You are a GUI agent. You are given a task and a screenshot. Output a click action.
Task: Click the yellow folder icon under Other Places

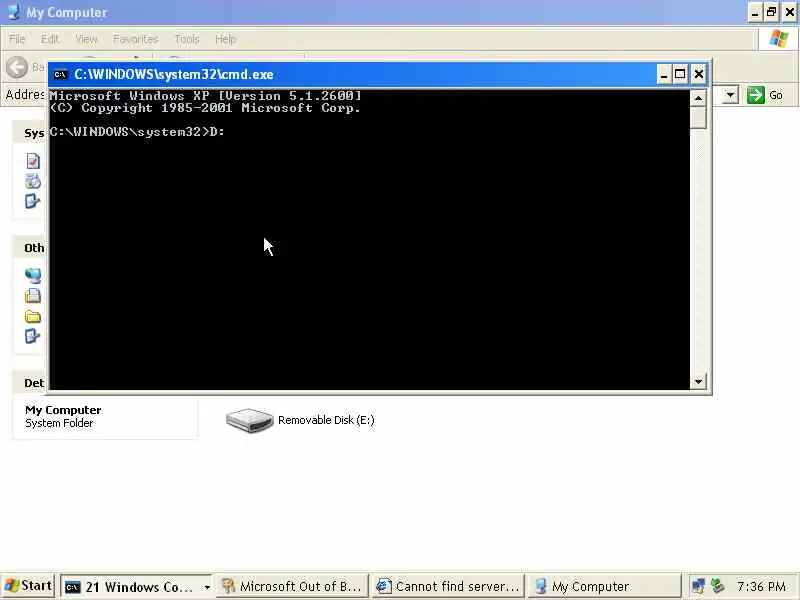(33, 316)
